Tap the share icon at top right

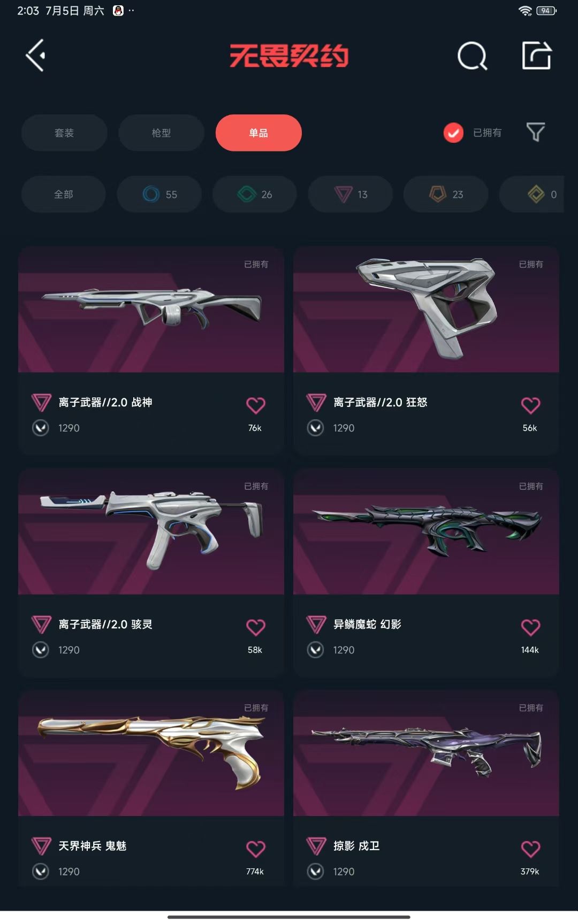pos(537,55)
